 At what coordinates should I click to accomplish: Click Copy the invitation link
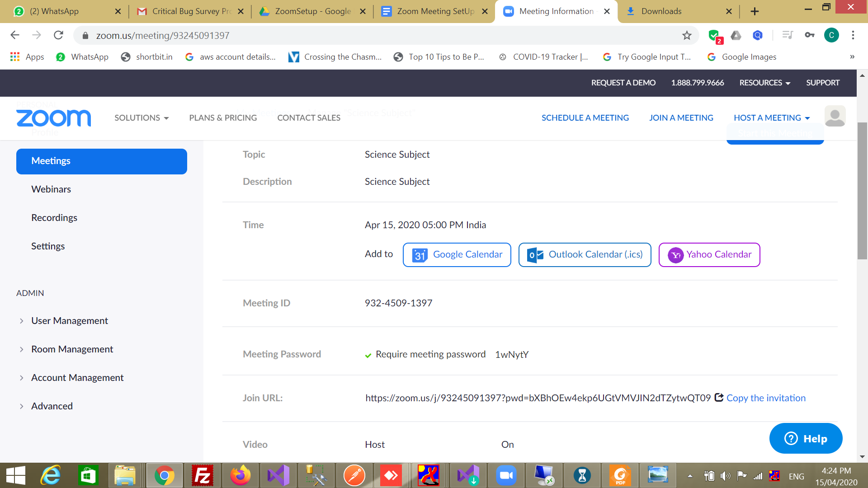765,398
